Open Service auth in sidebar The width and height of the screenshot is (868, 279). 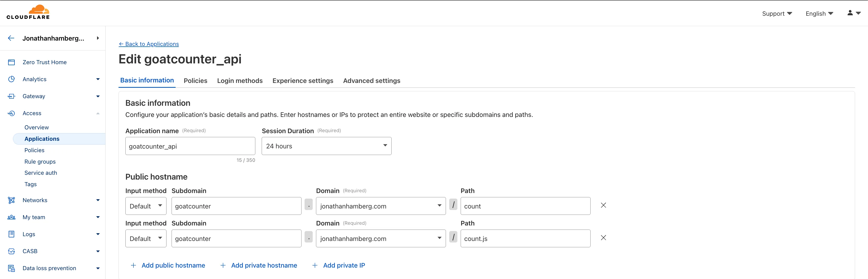(40, 173)
